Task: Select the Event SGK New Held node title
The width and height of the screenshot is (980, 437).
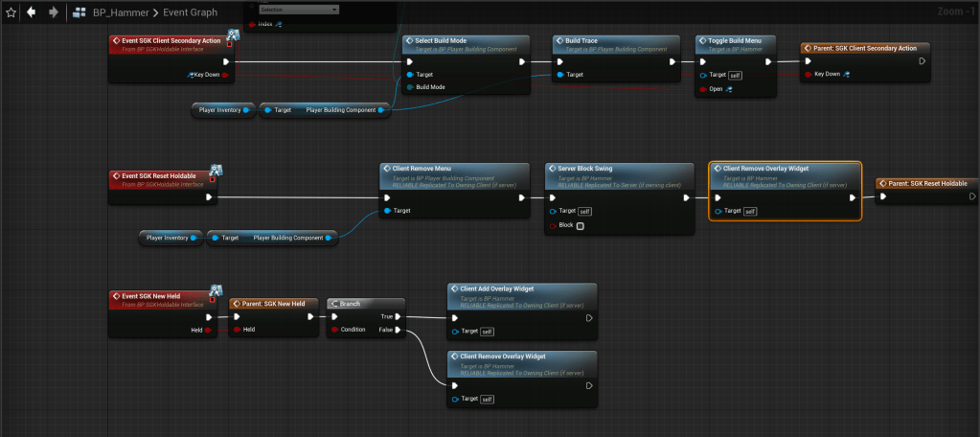Action: (x=152, y=296)
